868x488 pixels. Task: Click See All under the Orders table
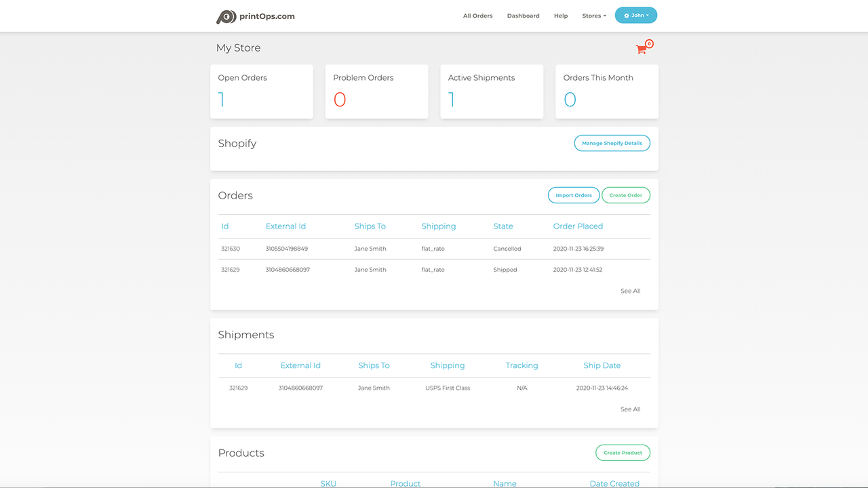point(630,290)
